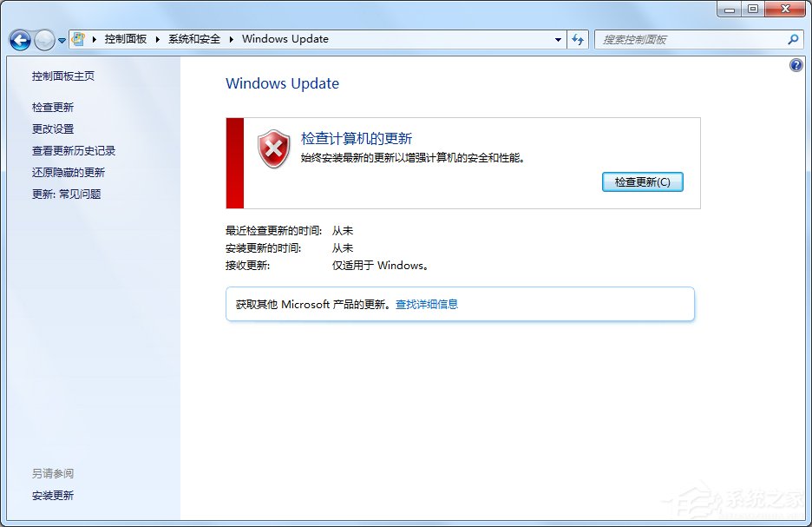Viewport: 812px width, 527px height.
Task: Click the refresh icon in the address bar
Action: [x=578, y=39]
